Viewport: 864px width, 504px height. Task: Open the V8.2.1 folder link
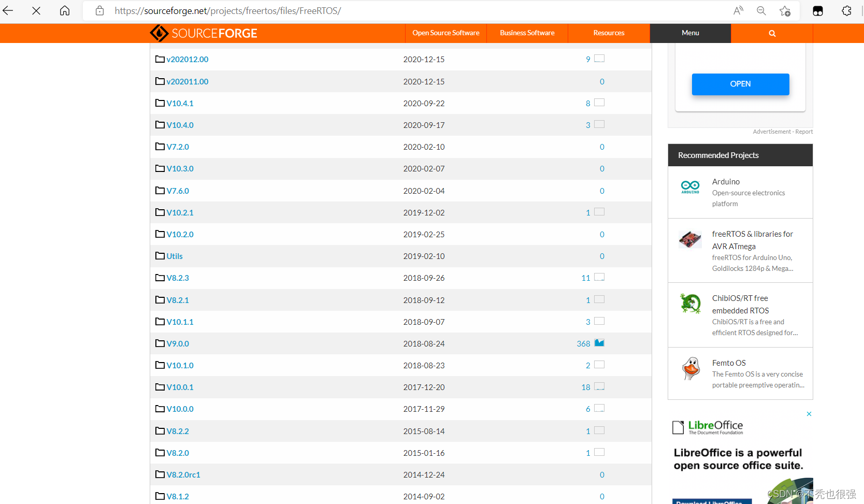(x=178, y=300)
